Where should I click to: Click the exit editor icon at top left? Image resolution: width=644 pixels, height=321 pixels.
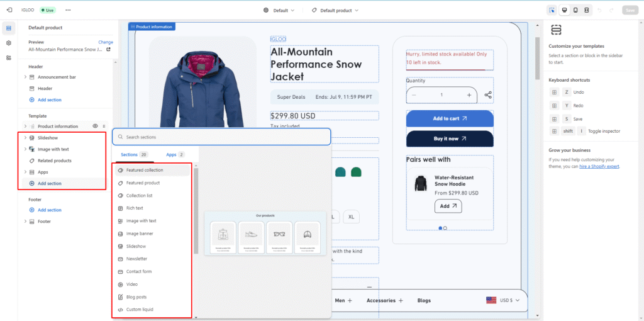9,10
